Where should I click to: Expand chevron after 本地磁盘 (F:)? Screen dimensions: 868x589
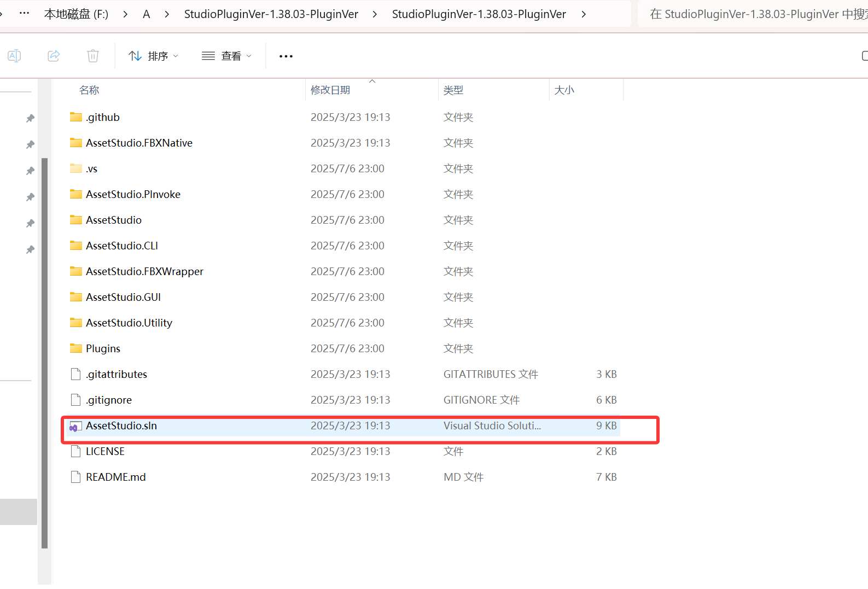(x=126, y=14)
